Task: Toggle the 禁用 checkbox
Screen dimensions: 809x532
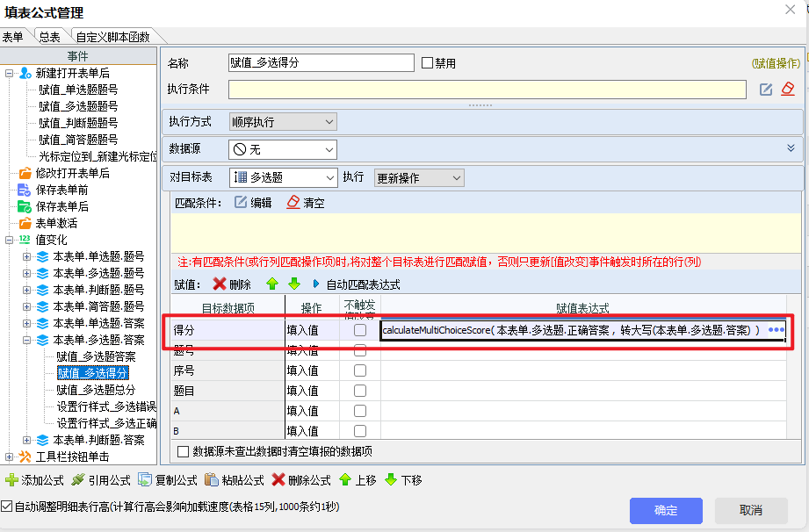Action: click(x=427, y=63)
